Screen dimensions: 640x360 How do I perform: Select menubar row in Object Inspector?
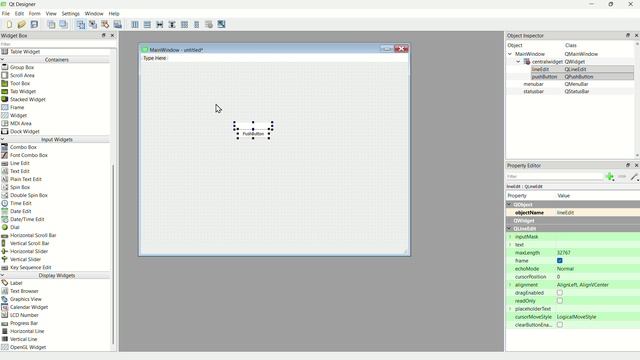(x=570, y=84)
